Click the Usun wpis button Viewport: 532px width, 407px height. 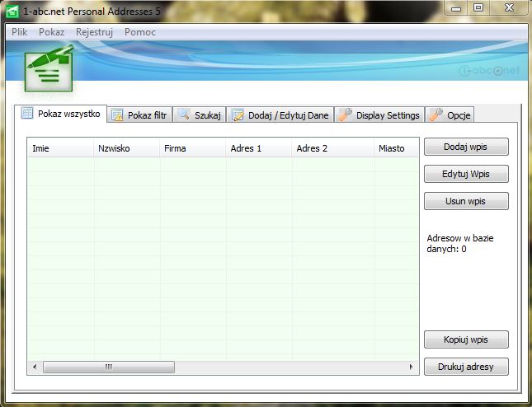tap(466, 201)
